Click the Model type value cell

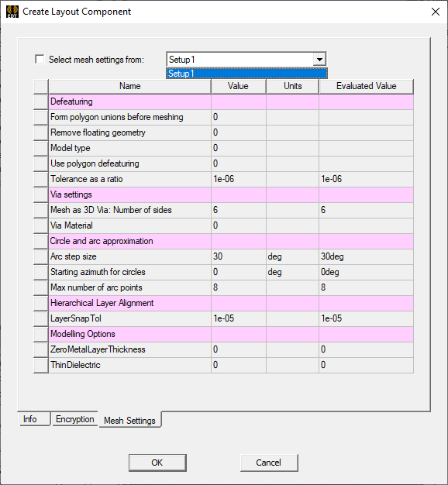pyautogui.click(x=239, y=148)
